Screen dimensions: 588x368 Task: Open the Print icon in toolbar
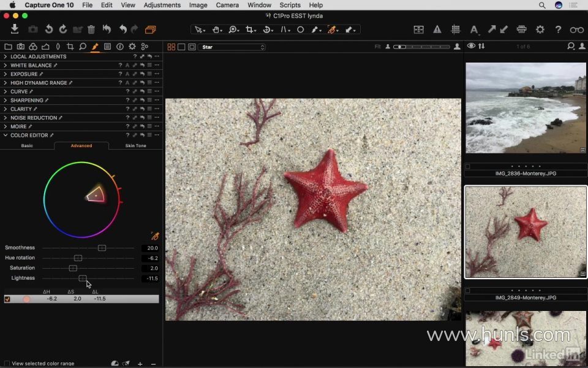(x=521, y=29)
